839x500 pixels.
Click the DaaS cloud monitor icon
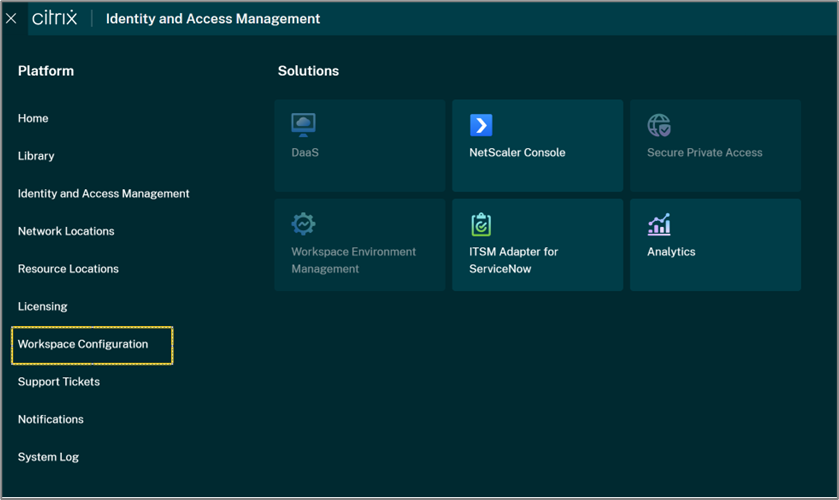[303, 124]
